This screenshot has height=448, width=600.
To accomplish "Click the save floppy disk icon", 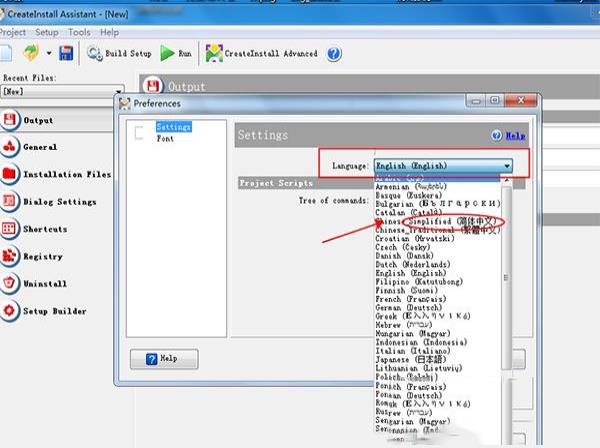I will (x=66, y=53).
